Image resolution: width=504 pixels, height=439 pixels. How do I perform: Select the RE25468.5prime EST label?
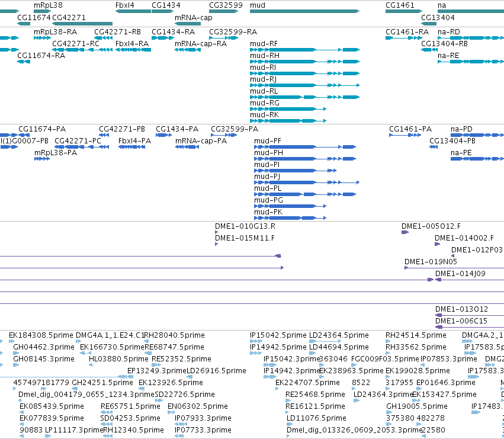coord(315,395)
